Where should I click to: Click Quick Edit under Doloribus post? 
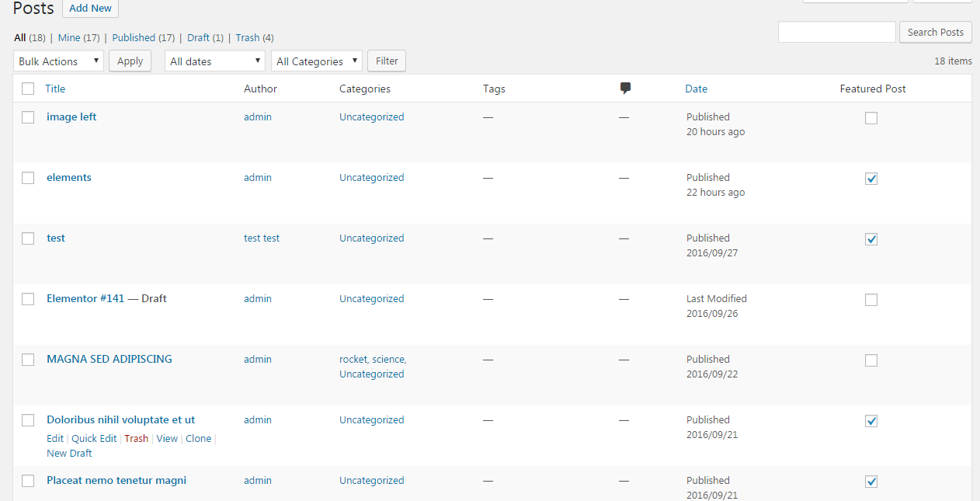click(94, 438)
